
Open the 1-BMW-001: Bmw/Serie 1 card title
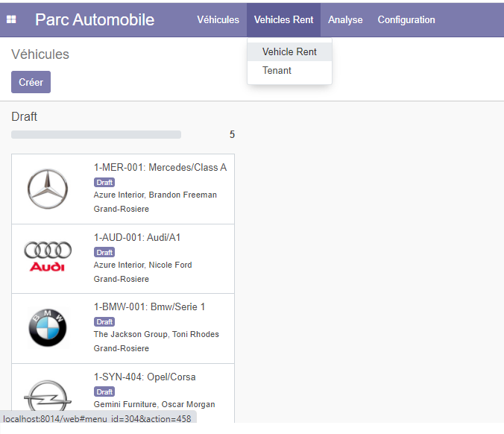[x=149, y=307]
